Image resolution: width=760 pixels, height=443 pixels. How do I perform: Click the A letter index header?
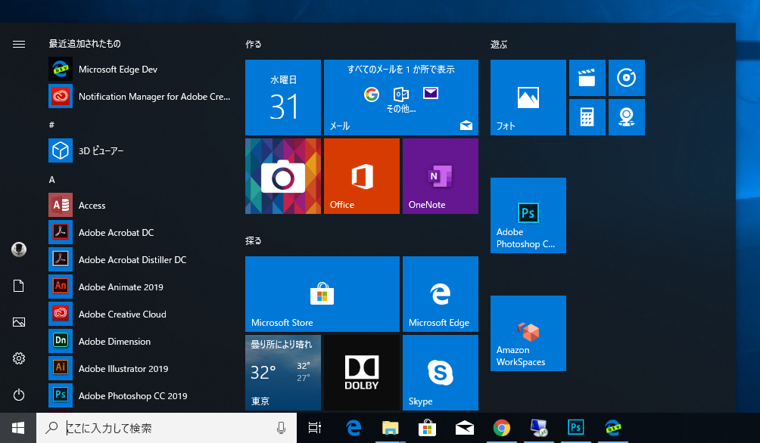[52, 180]
